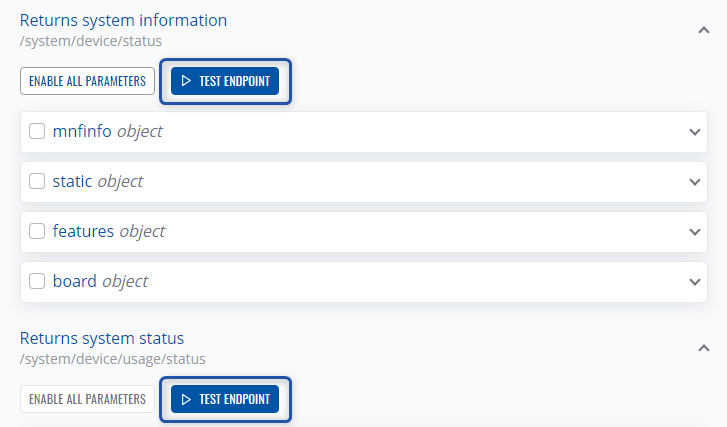The width and height of the screenshot is (727, 427).
Task: Collapse the Returns system status section
Action: point(703,348)
